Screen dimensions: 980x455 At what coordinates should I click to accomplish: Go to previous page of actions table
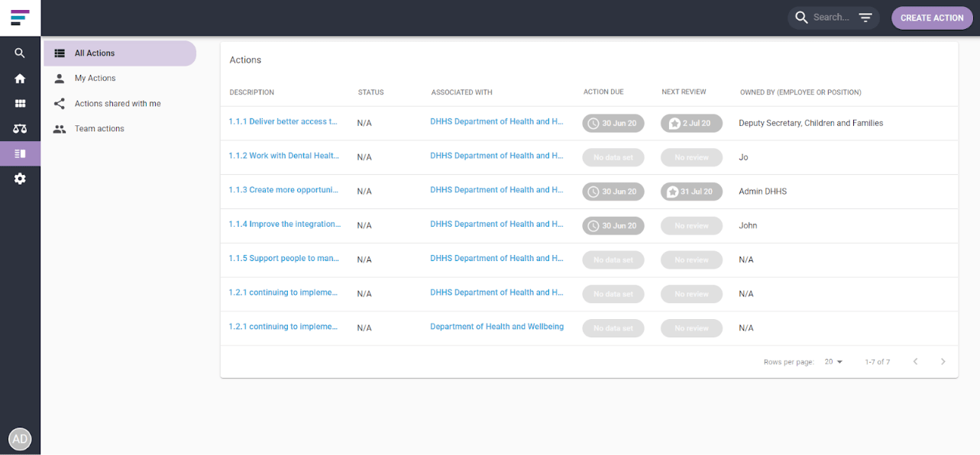(x=915, y=362)
